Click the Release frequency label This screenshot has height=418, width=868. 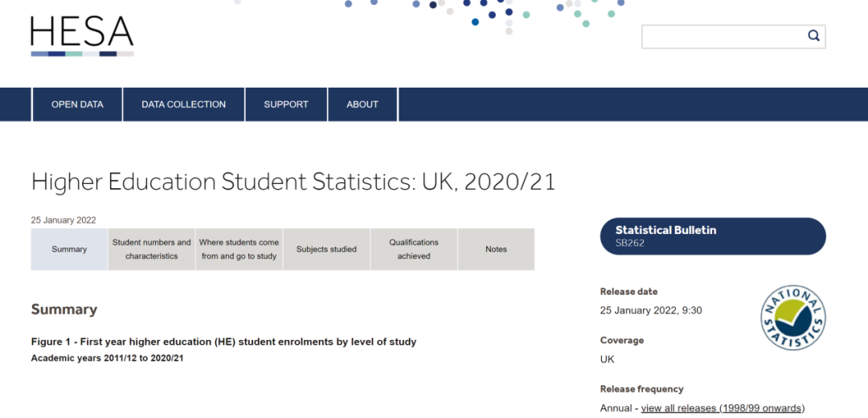click(641, 389)
